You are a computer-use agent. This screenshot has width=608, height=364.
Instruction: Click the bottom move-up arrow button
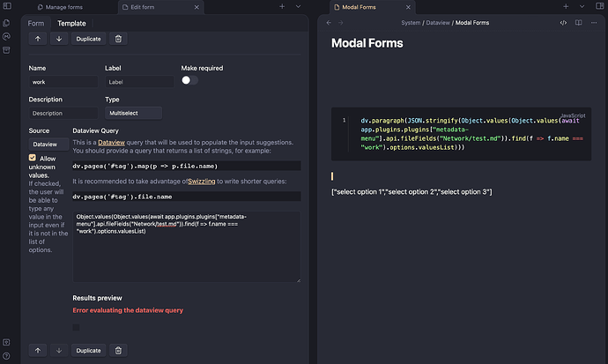38,351
